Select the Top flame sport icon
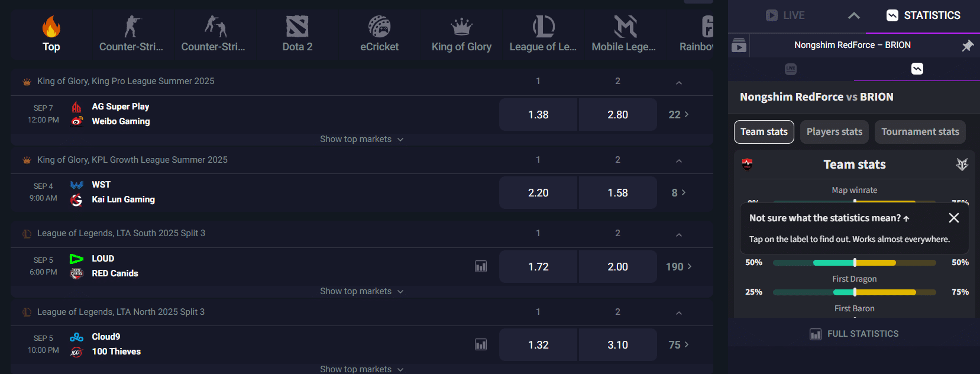This screenshot has width=980, height=374. (51, 34)
